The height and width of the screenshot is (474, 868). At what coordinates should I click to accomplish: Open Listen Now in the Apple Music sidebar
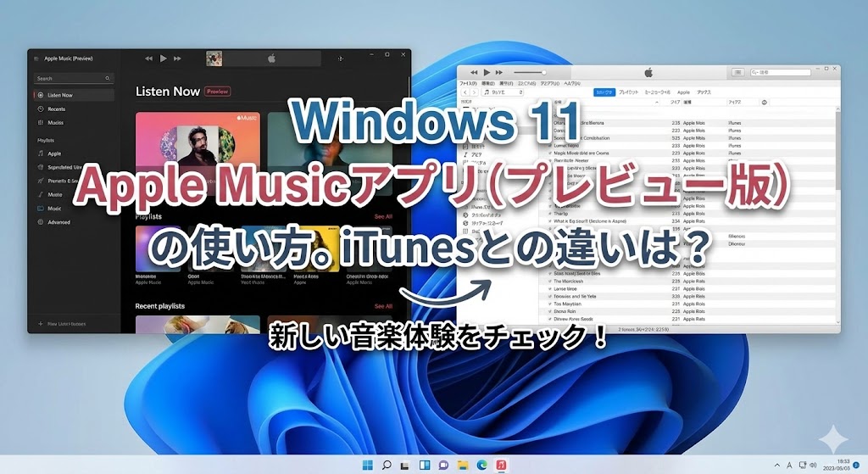[74, 95]
